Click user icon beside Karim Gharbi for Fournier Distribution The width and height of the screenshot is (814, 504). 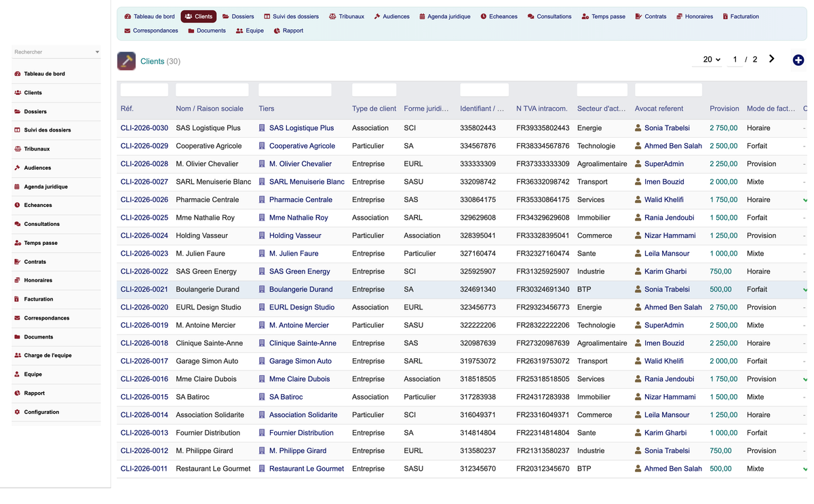coord(638,433)
